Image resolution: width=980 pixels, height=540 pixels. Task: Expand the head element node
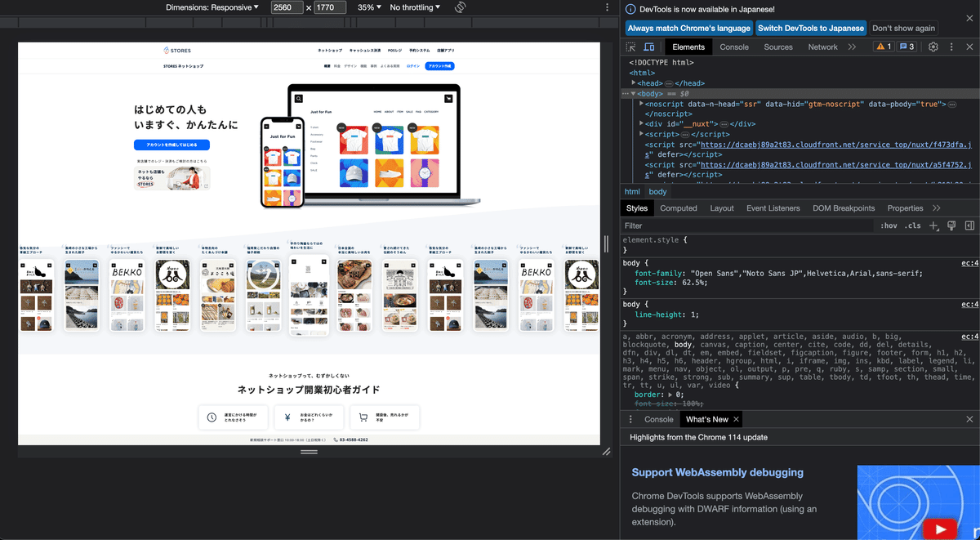(635, 83)
